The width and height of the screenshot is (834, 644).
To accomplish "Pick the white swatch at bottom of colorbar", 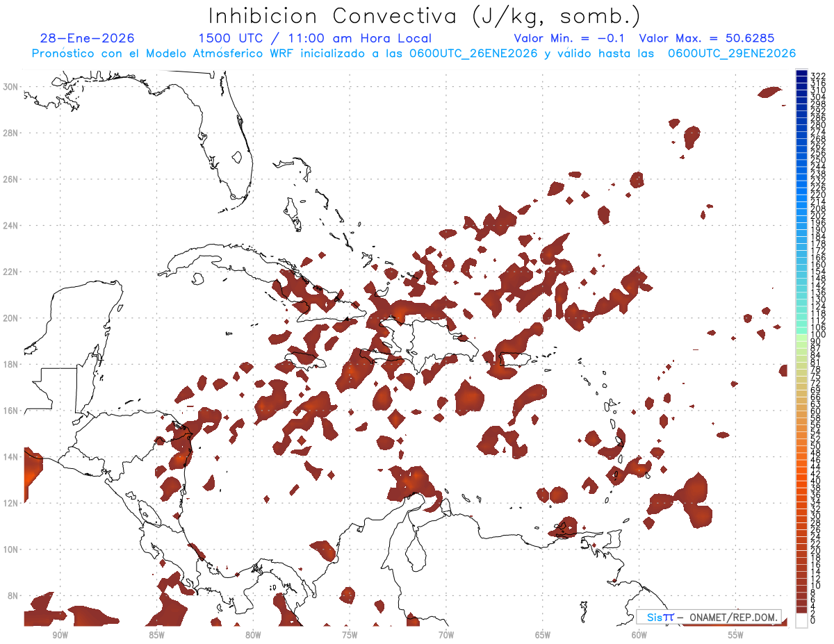I will tap(801, 619).
